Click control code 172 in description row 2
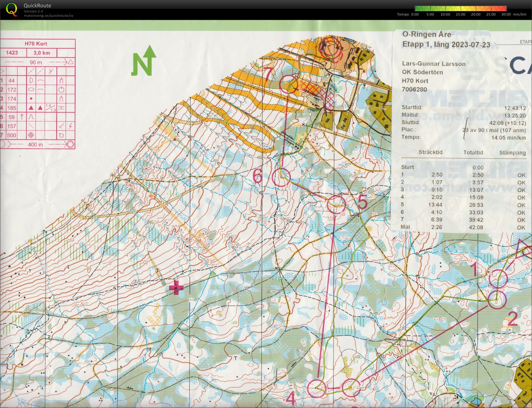This screenshot has width=532, height=408. (12, 90)
